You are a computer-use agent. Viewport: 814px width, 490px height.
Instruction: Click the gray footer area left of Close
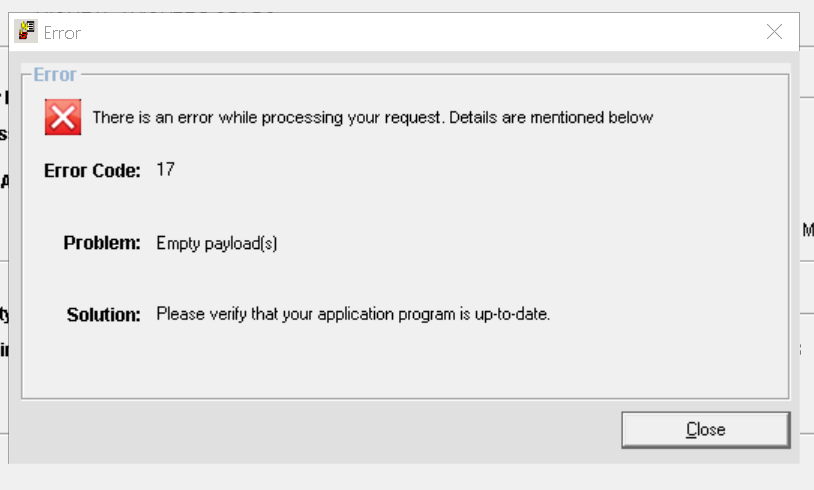300,430
